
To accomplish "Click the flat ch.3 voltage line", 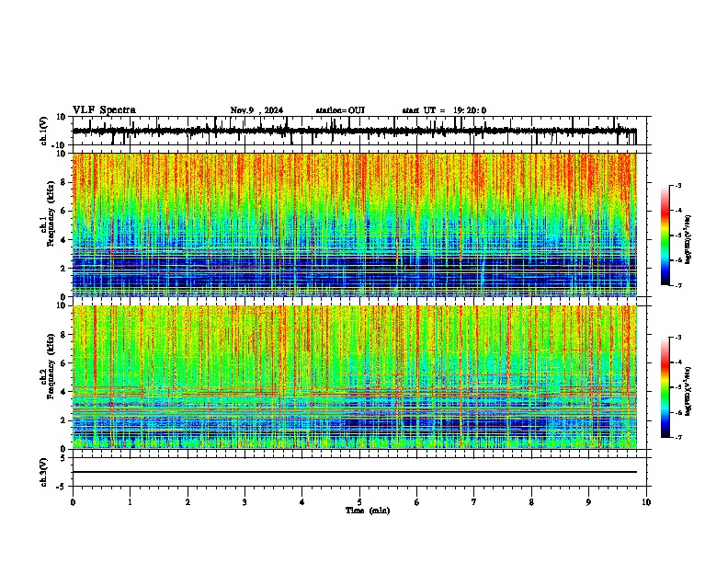I will coord(355,472).
